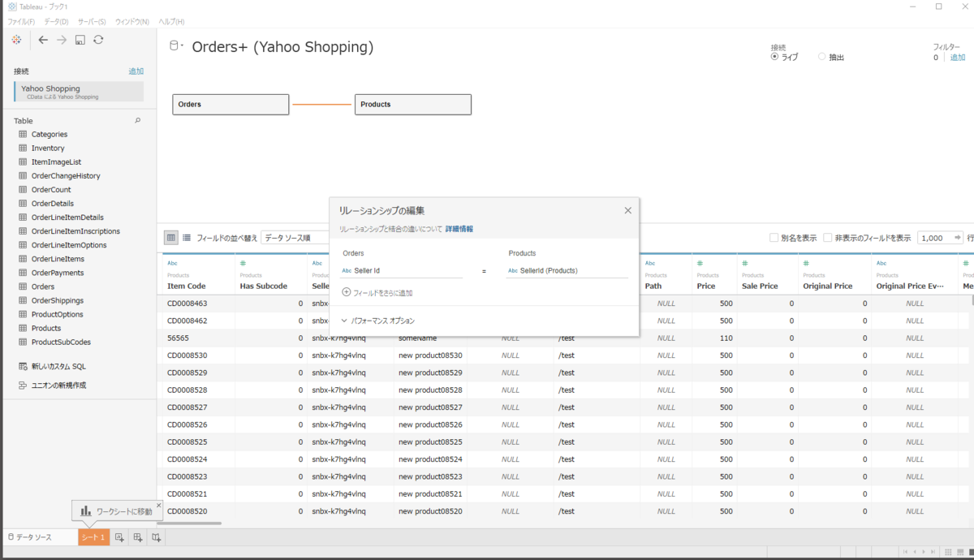Click the = operator in the relationship dialog
This screenshot has height=560, width=974.
click(484, 271)
